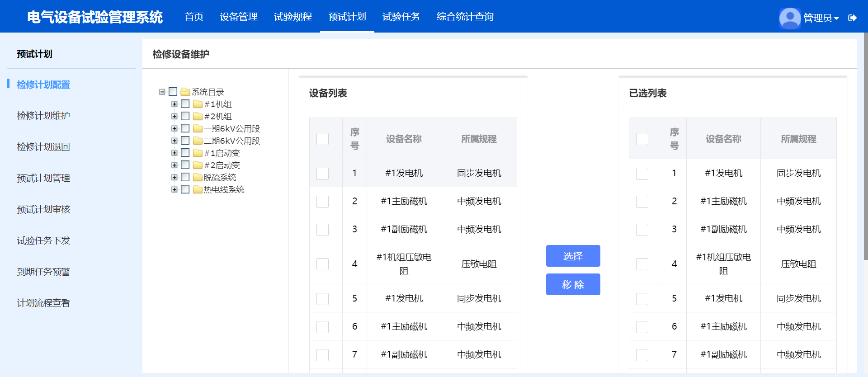Click the 所属规程 header in 已选列表

pos(798,139)
